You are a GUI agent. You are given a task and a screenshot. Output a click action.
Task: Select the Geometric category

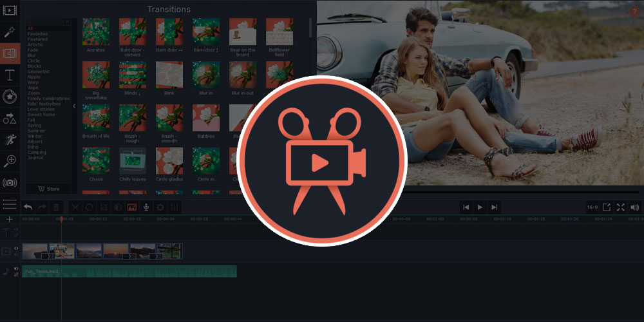pos(39,71)
